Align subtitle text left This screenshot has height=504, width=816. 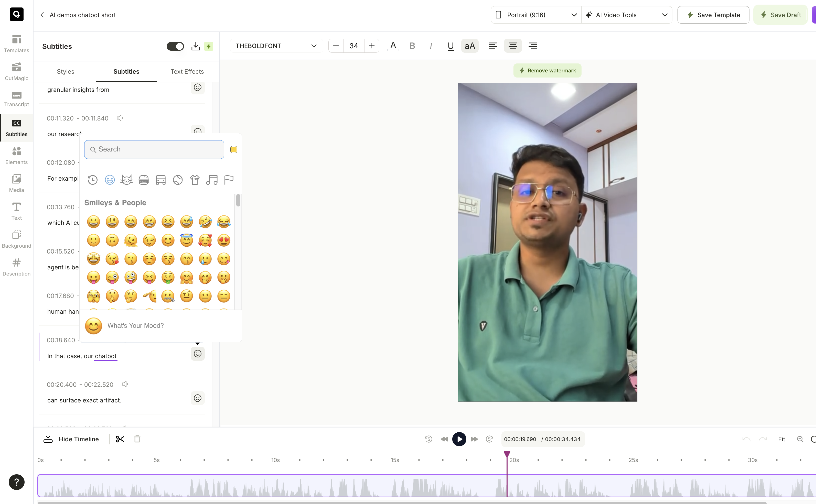tap(493, 46)
